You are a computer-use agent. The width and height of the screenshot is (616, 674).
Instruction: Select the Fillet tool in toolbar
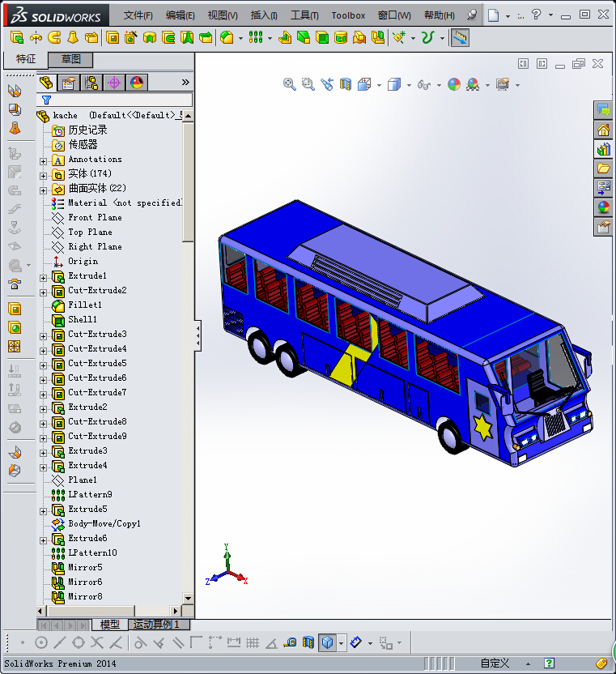pos(227,38)
